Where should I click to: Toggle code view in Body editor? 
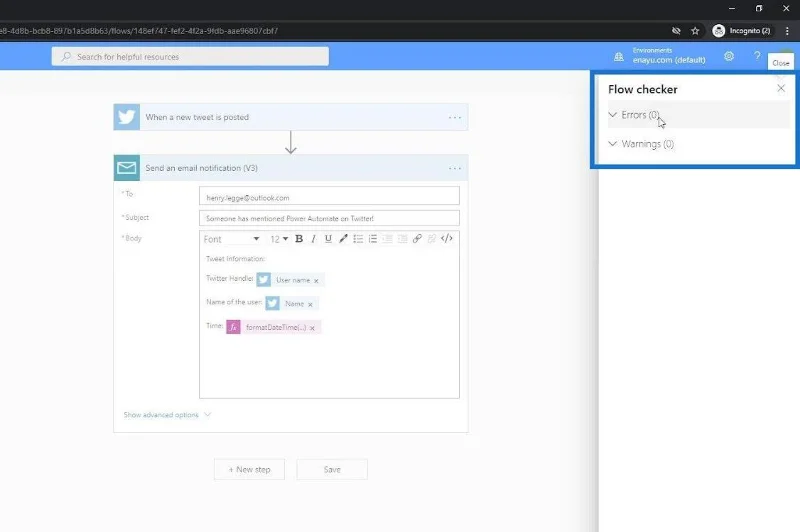point(446,239)
